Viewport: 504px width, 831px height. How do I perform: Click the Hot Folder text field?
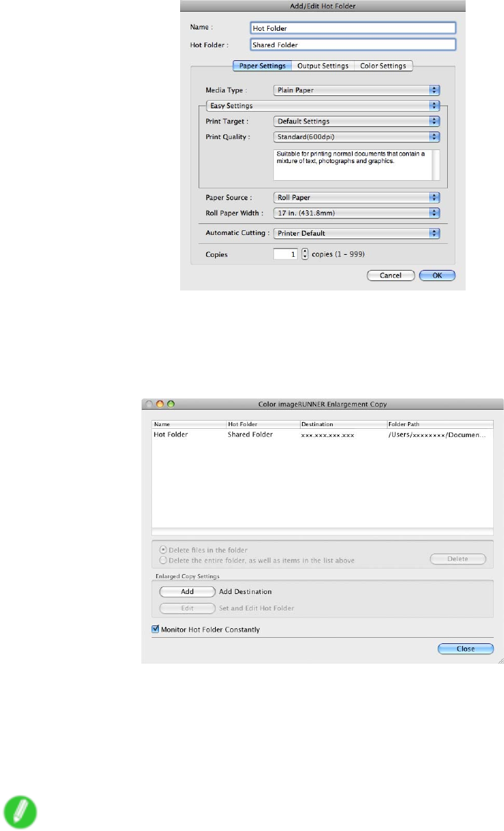coord(353,45)
